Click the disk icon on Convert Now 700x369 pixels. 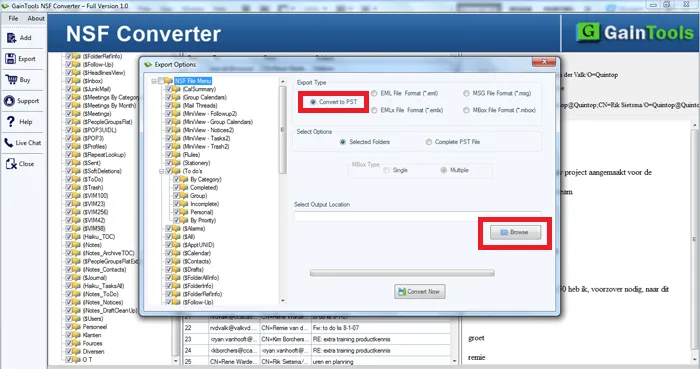click(402, 291)
